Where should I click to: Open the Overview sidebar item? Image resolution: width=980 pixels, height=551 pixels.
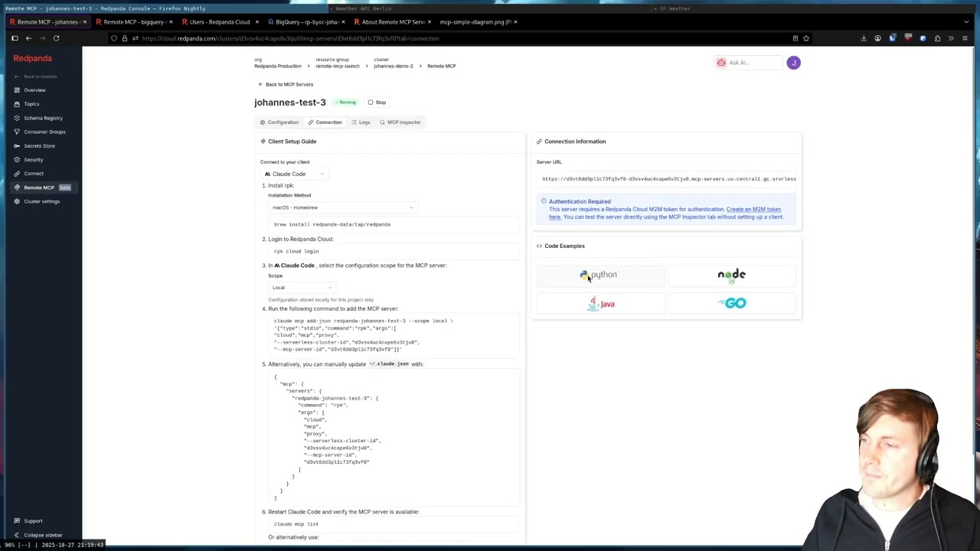tap(34, 90)
